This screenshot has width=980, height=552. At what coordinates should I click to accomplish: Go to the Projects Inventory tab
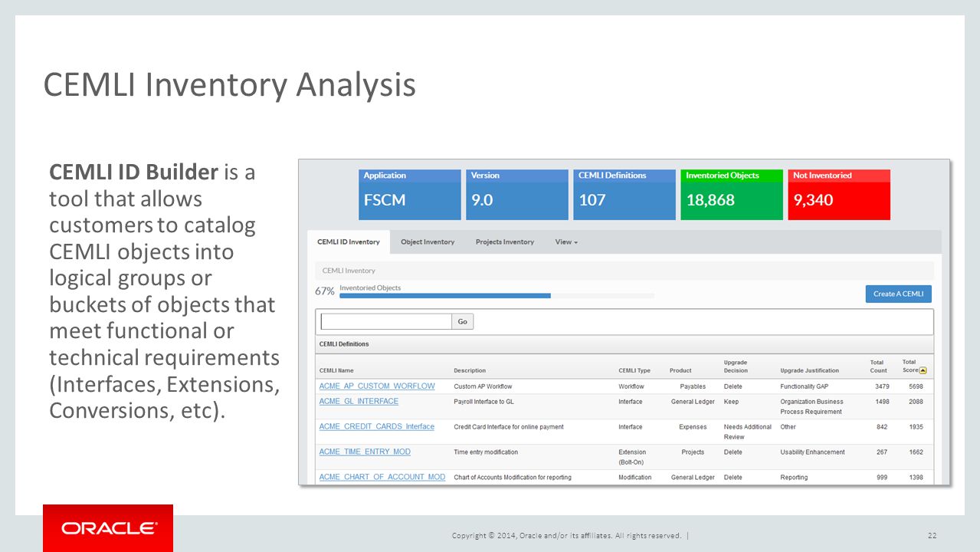504,242
